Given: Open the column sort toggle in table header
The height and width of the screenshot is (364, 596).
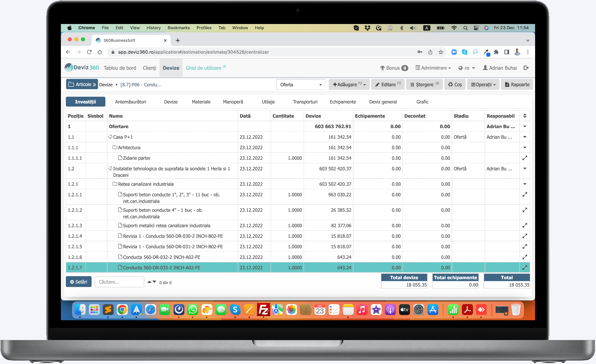Looking at the screenshot, I should coord(524,116).
